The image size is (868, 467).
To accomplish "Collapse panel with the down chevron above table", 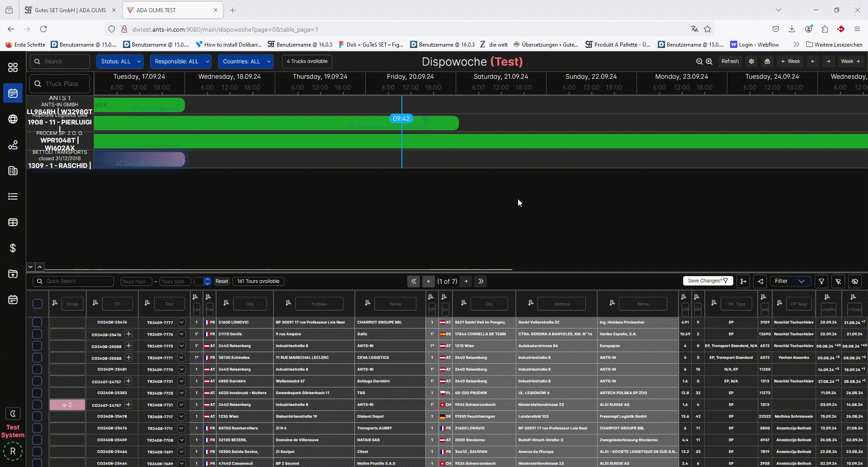I will pyautogui.click(x=30, y=267).
